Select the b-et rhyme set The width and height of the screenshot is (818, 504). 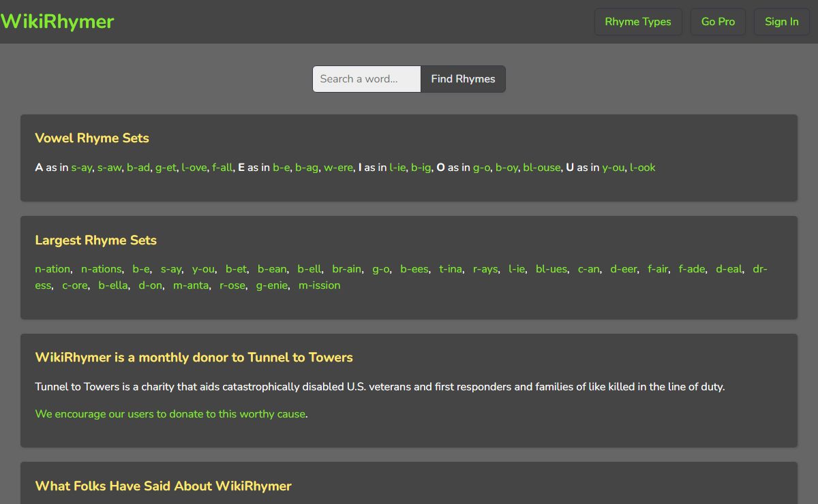click(236, 269)
